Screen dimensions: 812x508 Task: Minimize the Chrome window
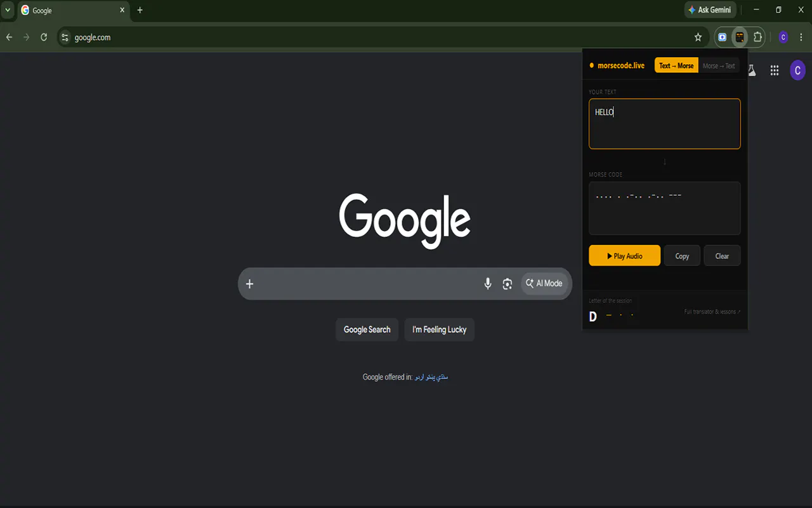pos(756,10)
